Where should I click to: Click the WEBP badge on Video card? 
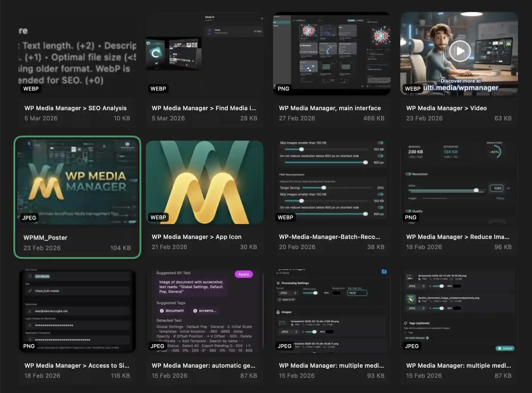coord(413,89)
